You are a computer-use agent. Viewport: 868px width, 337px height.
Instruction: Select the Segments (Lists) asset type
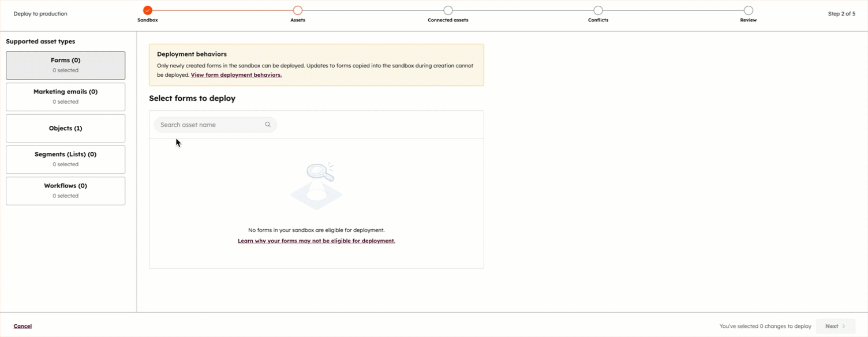(65, 159)
